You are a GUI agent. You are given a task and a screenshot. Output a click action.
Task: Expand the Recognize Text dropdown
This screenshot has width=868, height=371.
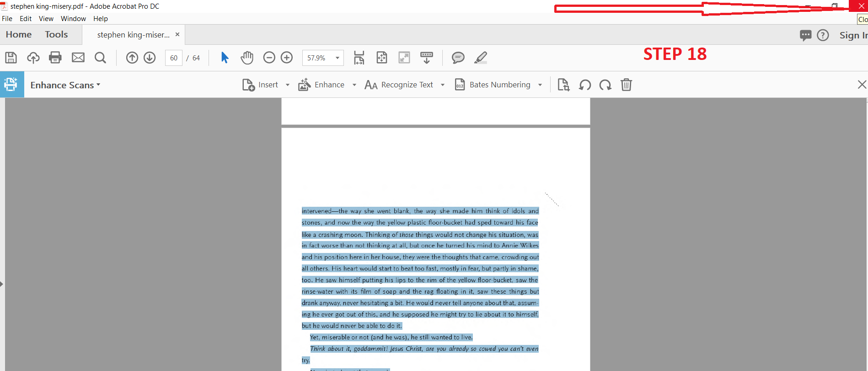pyautogui.click(x=443, y=85)
